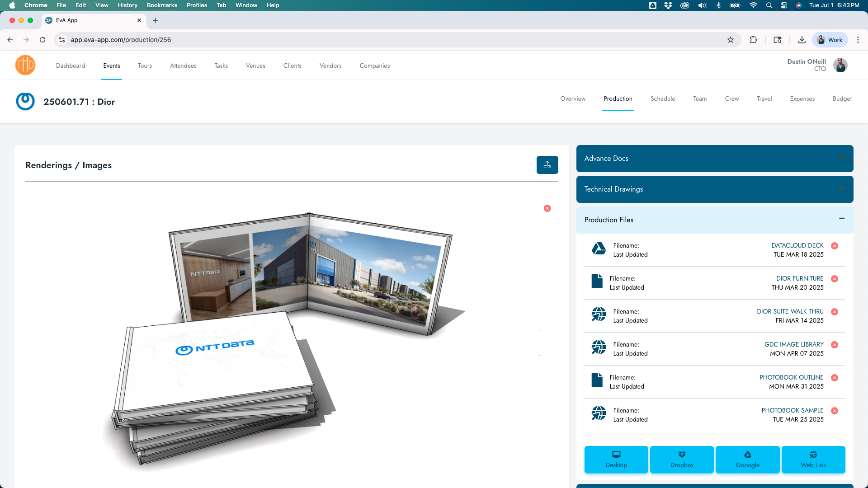Click the document icon for DIOR FURNITURE
Screen dimensions: 868x488
[x=597, y=281]
